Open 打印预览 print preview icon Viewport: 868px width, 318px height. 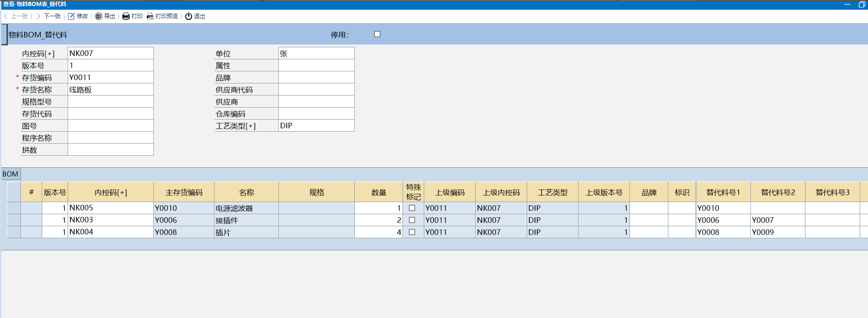click(150, 16)
